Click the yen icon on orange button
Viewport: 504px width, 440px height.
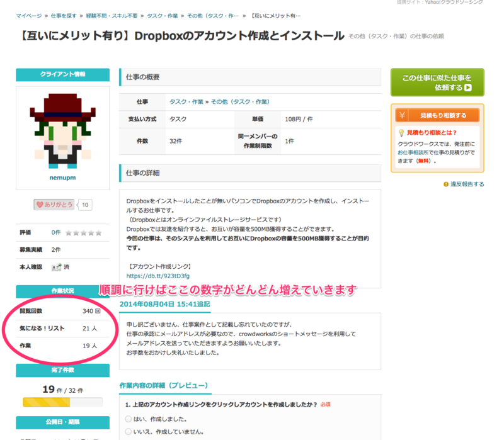402,115
